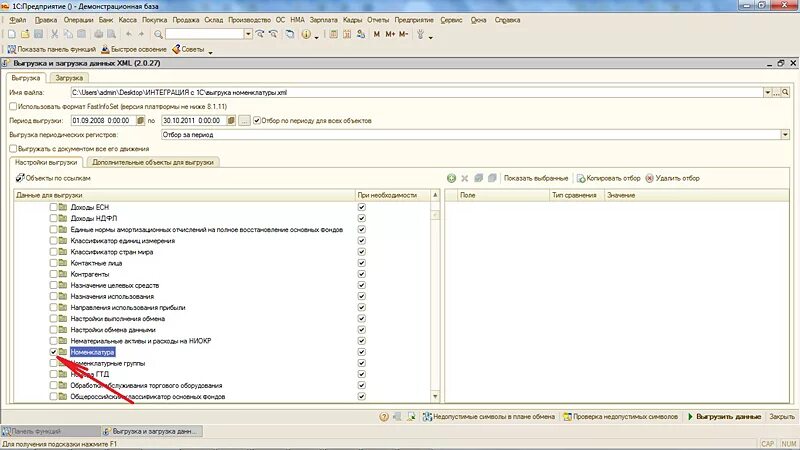
Task: Open the file name history dropdown arrow
Action: coord(767,92)
